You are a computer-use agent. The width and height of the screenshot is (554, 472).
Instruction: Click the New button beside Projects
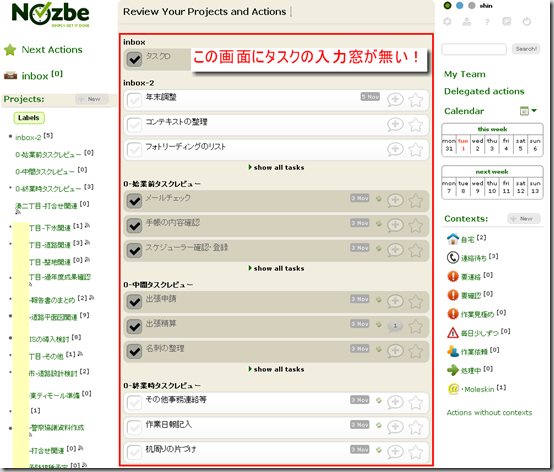92,99
